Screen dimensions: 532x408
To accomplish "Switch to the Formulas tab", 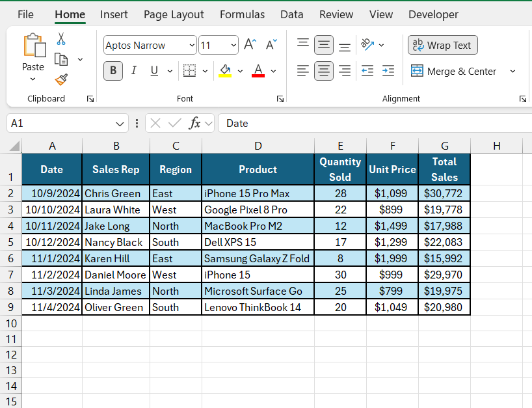I will click(x=242, y=14).
